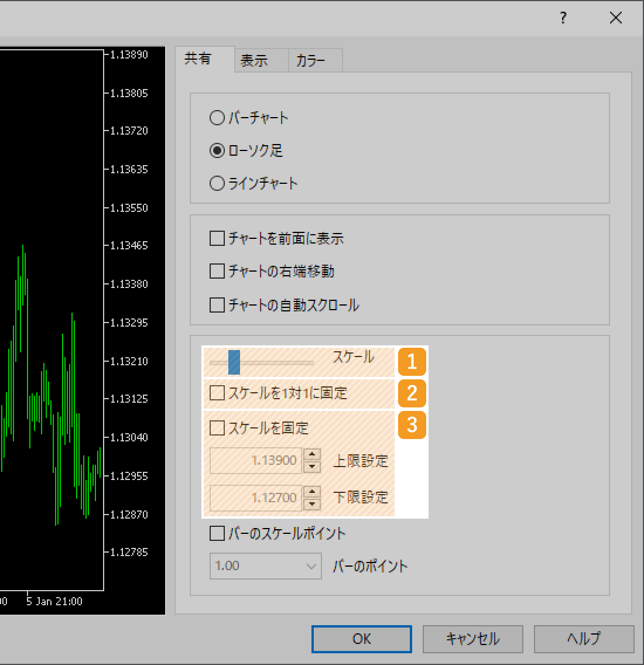The height and width of the screenshot is (665, 644).
Task: Open the 表示 tab
Action: [261, 61]
